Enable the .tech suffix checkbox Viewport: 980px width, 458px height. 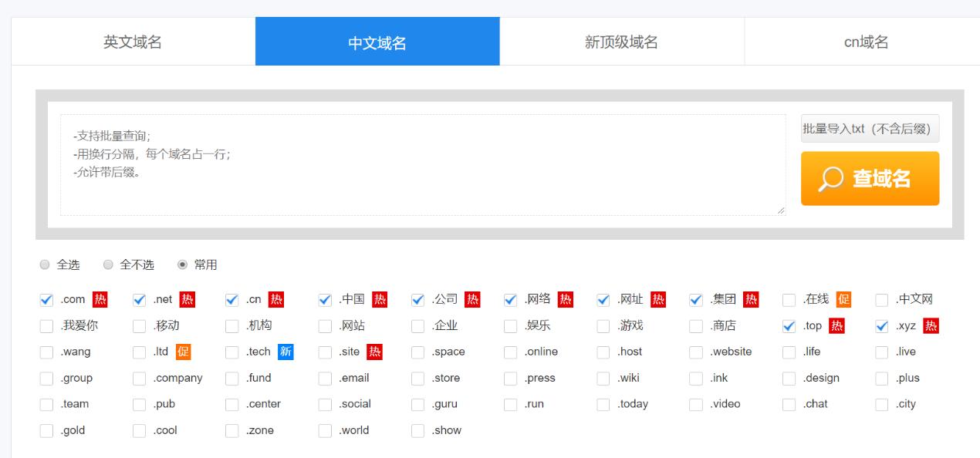click(x=230, y=352)
